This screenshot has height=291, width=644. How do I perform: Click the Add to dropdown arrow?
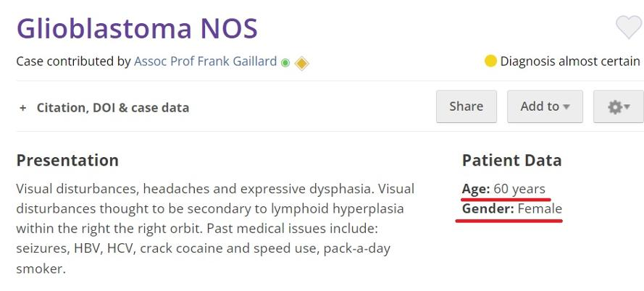pyautogui.click(x=566, y=107)
